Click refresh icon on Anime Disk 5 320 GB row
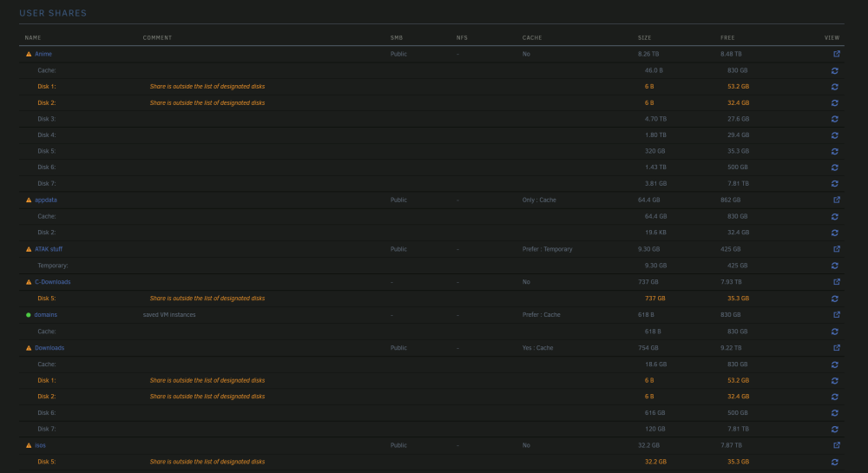The height and width of the screenshot is (473, 868). (x=835, y=152)
